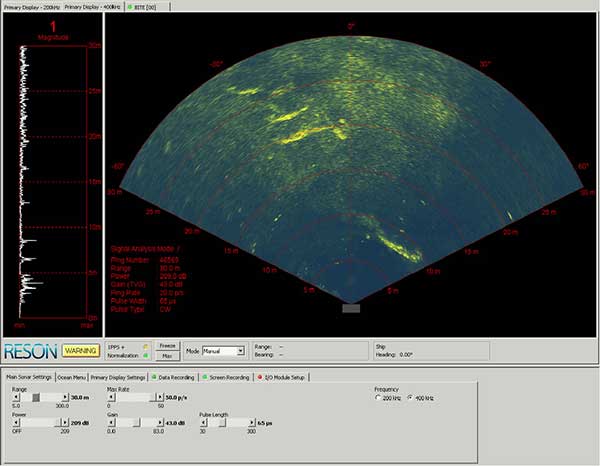Select the 400 kHz frequency radio button
This screenshot has width=600, height=466.
409,398
